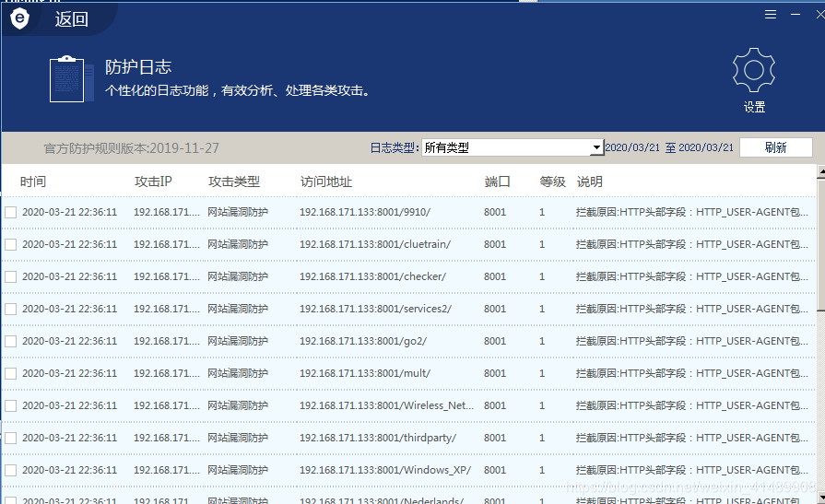Sort by the 等级 column header
This screenshot has height=504, width=825.
point(552,182)
